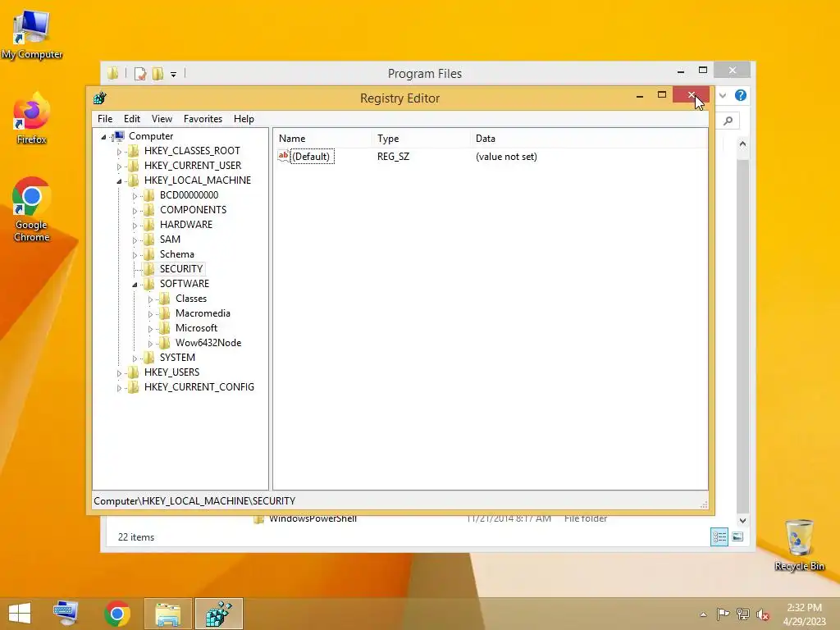The height and width of the screenshot is (630, 840).
Task: Select the SAM key
Action: 170,240
